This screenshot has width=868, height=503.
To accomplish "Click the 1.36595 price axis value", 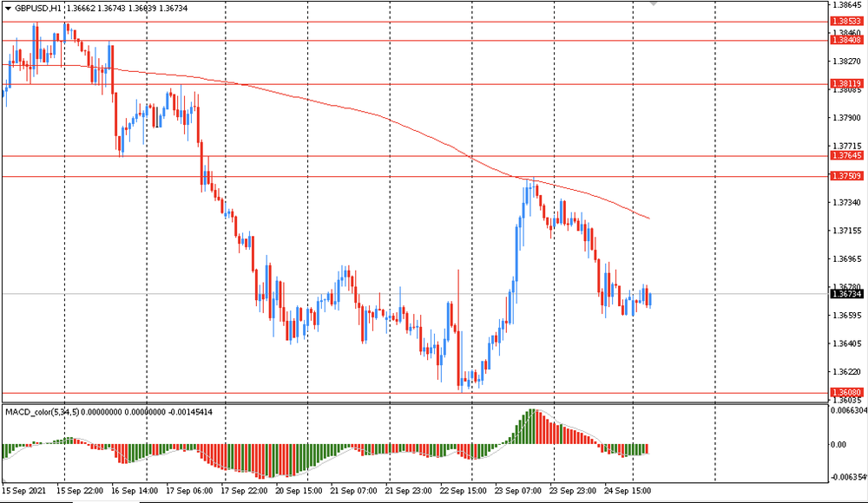I will [847, 316].
